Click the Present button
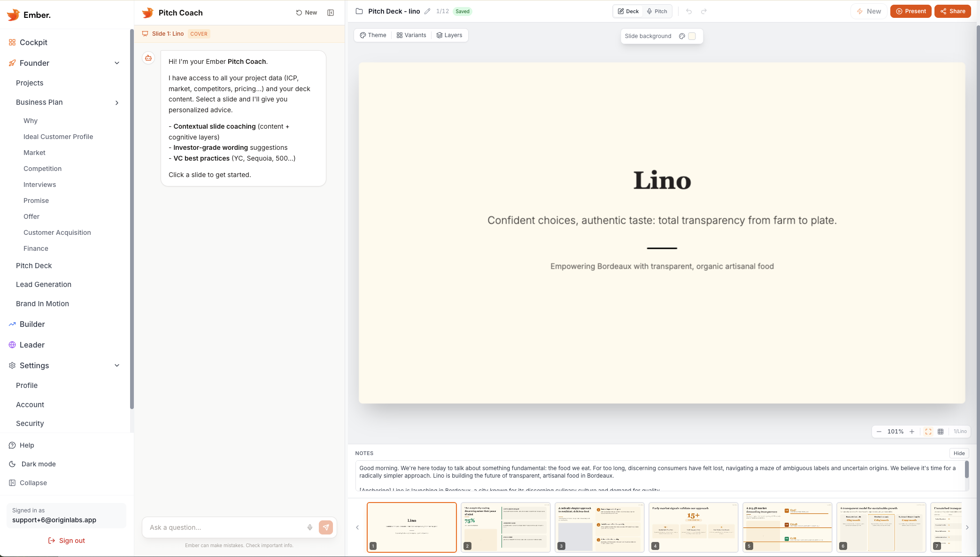The height and width of the screenshot is (557, 980). click(x=911, y=11)
